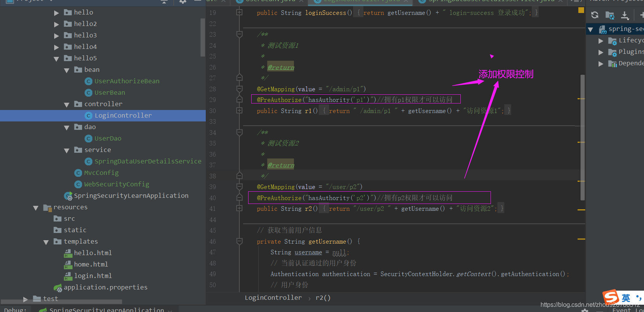Expand the hello2 package

[56, 24]
